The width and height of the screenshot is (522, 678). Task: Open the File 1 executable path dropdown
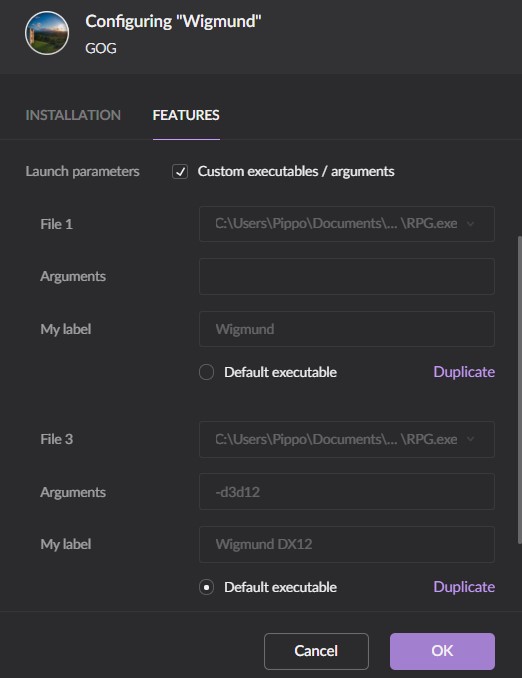(x=346, y=224)
